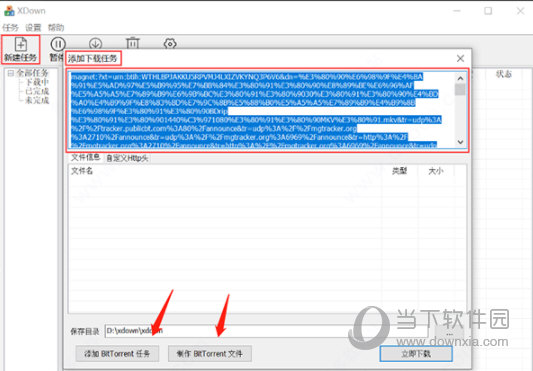This screenshot has width=533, height=371.
Task: Switch to the 自定义Http头 tab
Action: 127,158
